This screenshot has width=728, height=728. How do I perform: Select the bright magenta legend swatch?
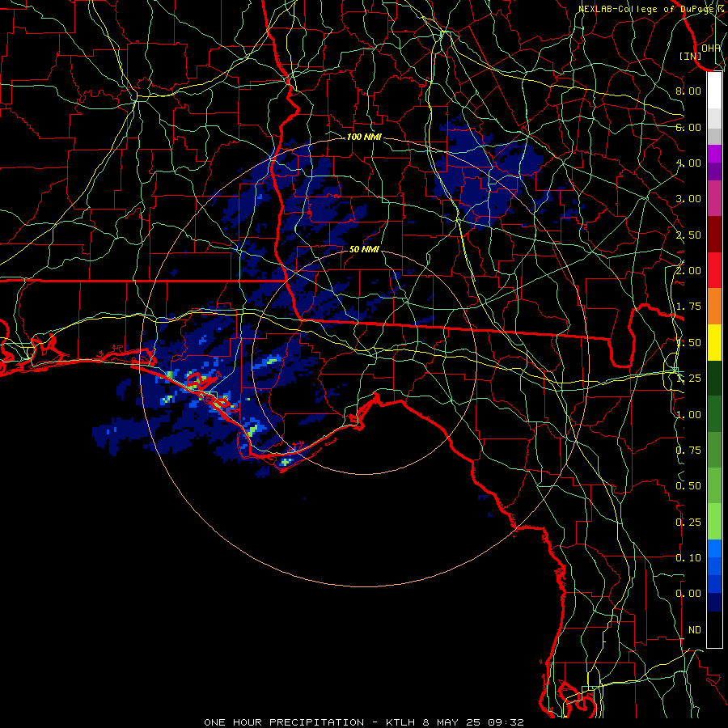click(x=714, y=154)
